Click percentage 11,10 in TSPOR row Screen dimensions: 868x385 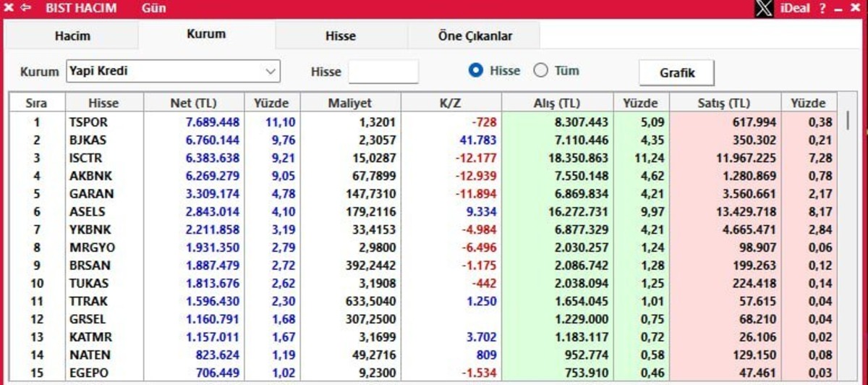[x=281, y=122]
